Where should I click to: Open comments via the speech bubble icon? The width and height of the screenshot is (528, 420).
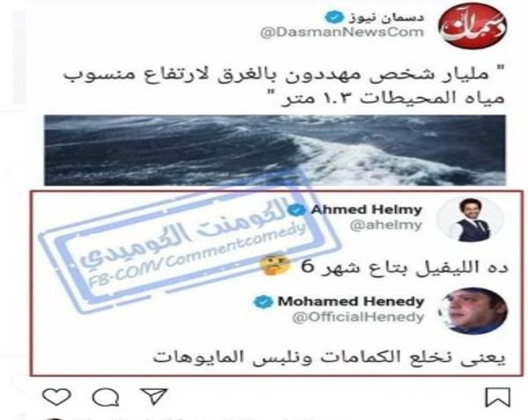pyautogui.click(x=106, y=397)
